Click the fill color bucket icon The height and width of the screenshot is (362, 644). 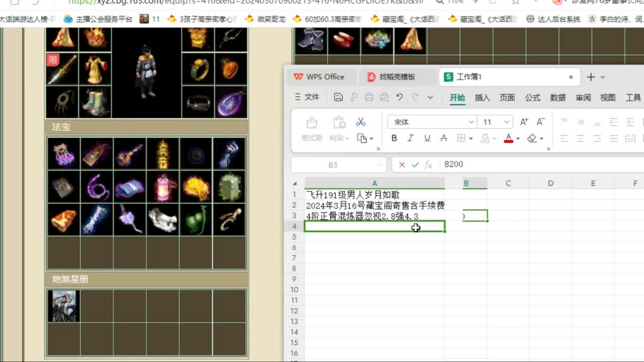click(x=485, y=138)
